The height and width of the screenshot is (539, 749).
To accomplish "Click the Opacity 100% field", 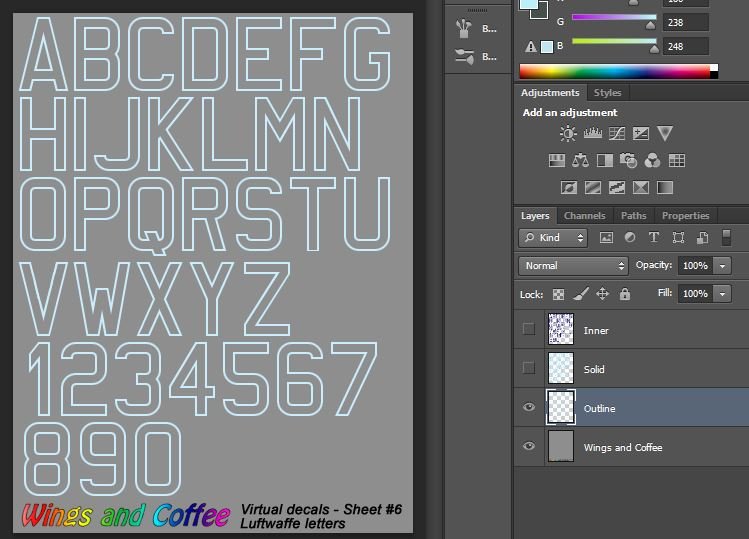I will click(x=696, y=266).
